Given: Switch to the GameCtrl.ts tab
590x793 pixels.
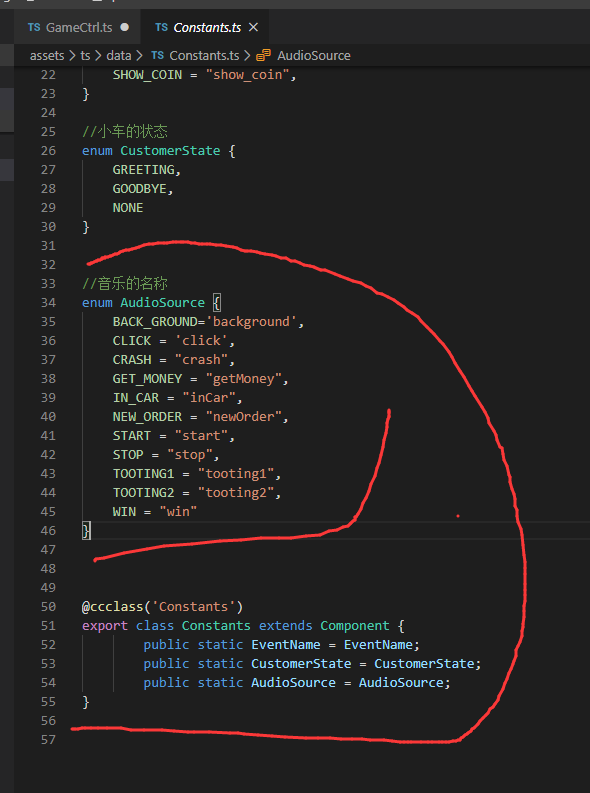Looking at the screenshot, I should coord(78,27).
